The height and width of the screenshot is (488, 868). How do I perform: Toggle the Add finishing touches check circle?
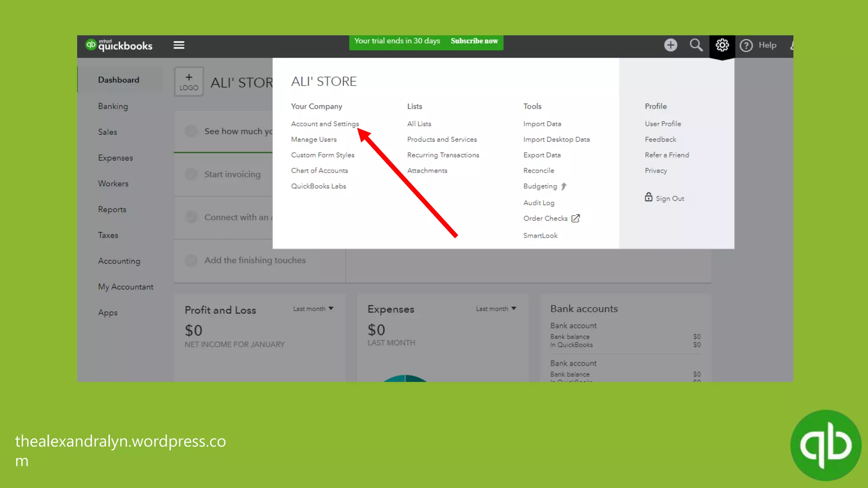click(x=191, y=260)
